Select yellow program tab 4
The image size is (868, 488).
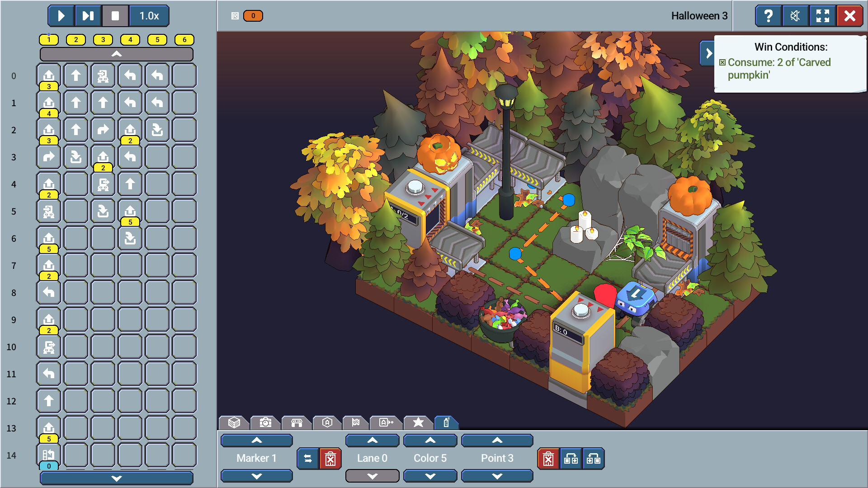(130, 40)
